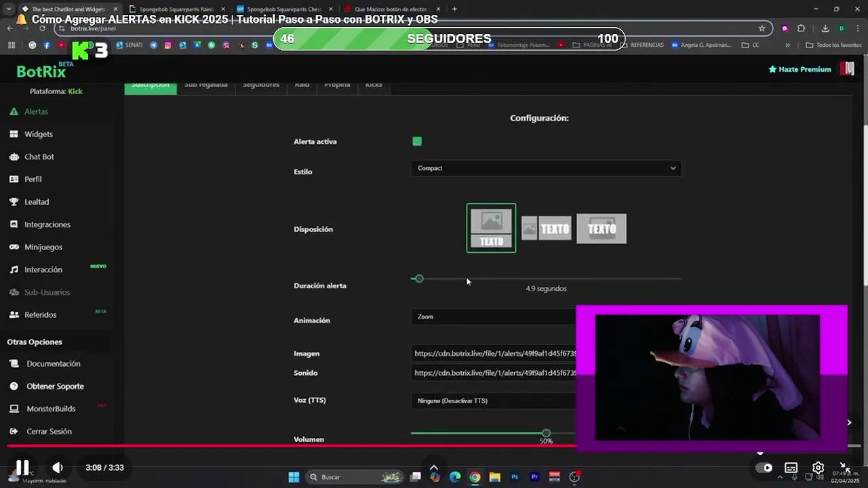Open the video player settings gear
Screen dimensions: 868x488
coord(818,468)
